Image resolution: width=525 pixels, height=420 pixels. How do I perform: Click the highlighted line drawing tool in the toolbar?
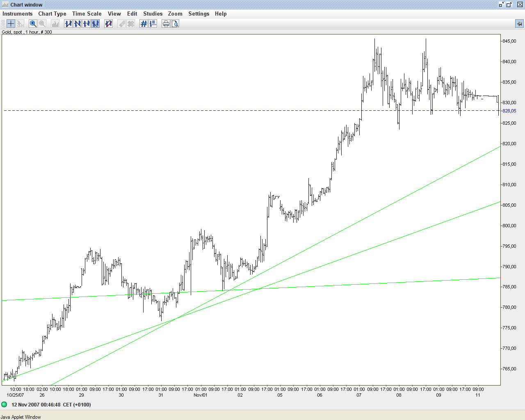96,24
